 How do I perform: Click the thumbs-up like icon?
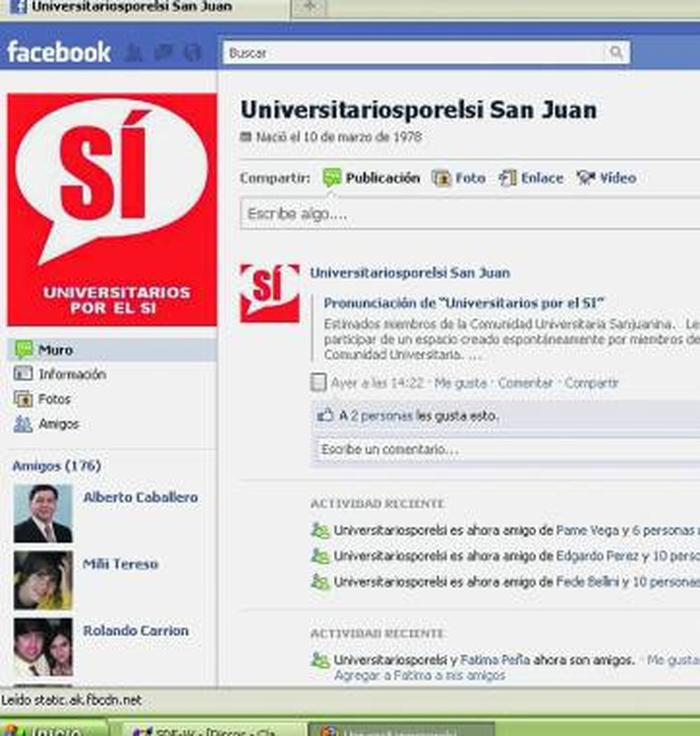325,416
